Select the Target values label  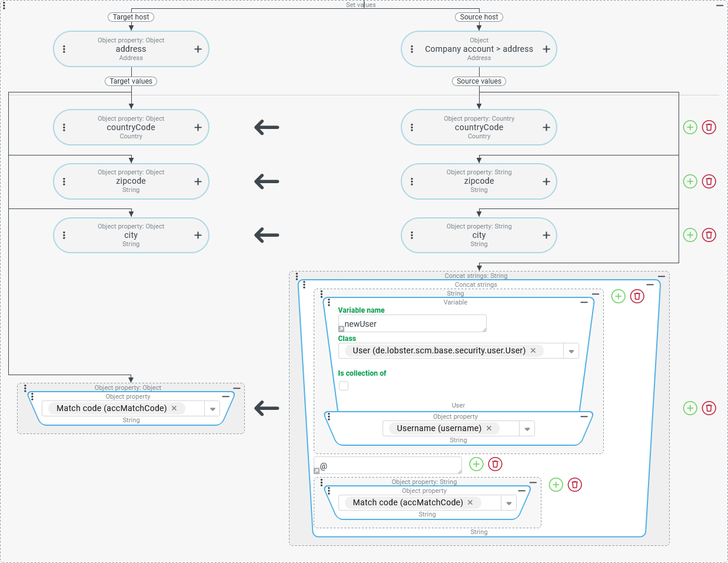pos(131,81)
